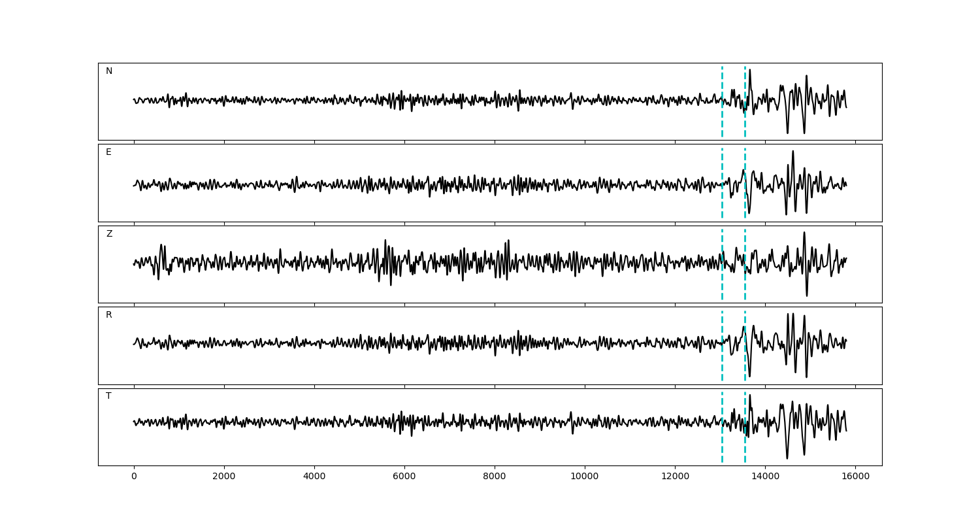Select the E channel label
Image resolution: width=980 pixels, height=523 pixels.
point(108,152)
